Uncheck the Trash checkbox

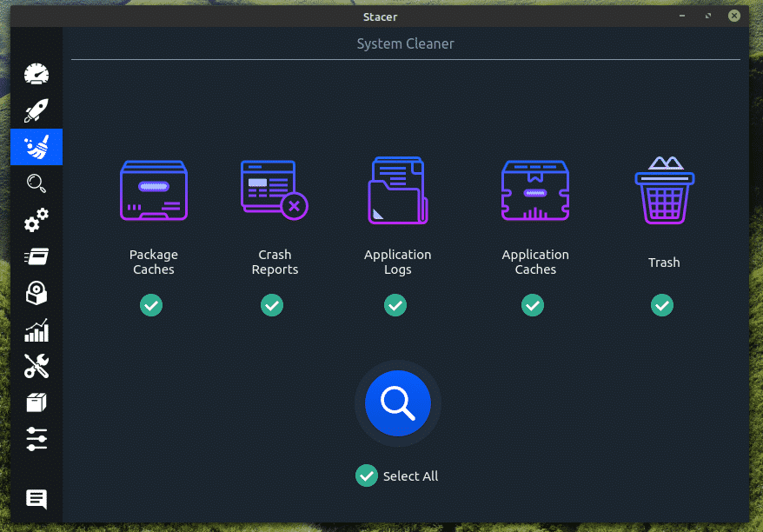pyautogui.click(x=662, y=305)
